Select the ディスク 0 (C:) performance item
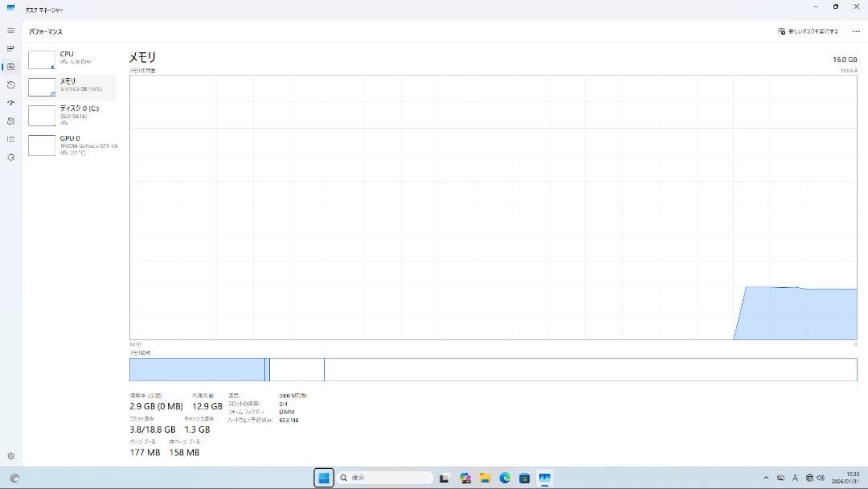Viewport: 868px width, 489px height. (x=72, y=114)
